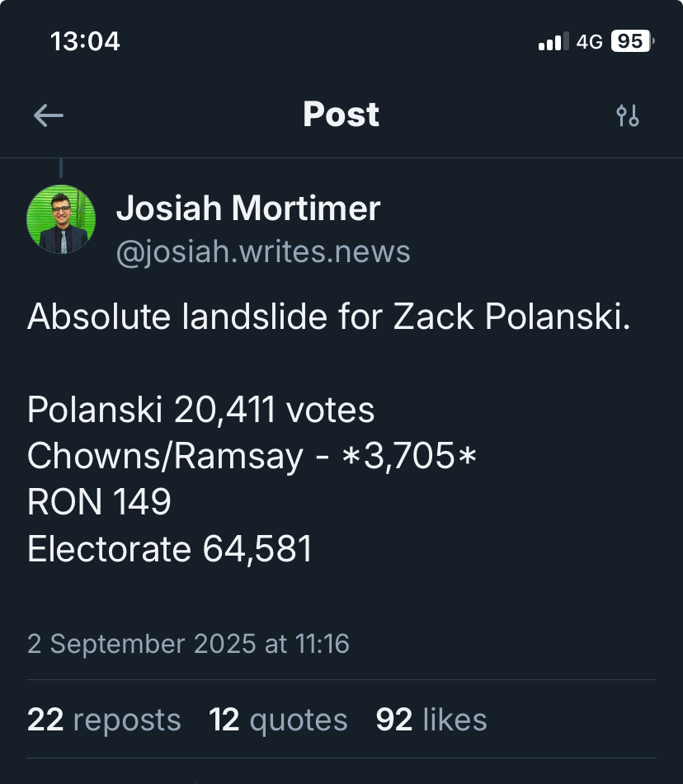This screenshot has height=784, width=683.
Task: Click the 'Electorate 64,581' text line
Action: point(170,549)
